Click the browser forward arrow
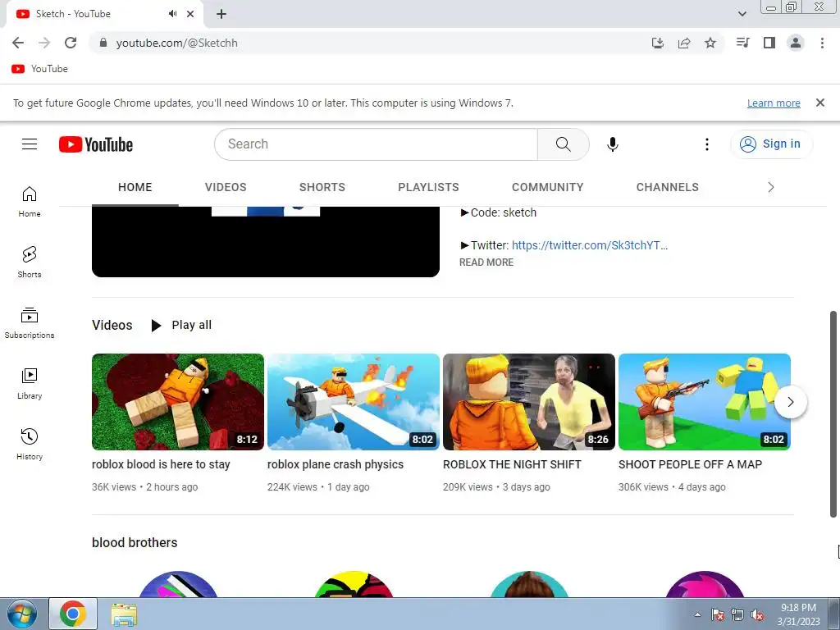 click(x=44, y=43)
